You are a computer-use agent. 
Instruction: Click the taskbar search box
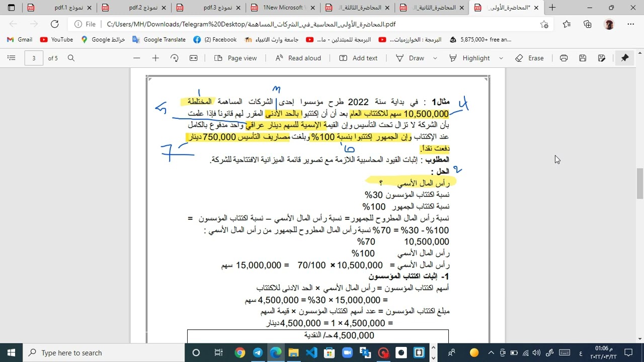105,352
